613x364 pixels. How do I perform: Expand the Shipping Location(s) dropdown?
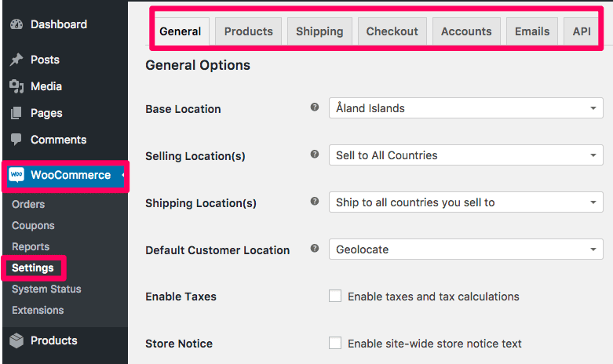point(466,202)
